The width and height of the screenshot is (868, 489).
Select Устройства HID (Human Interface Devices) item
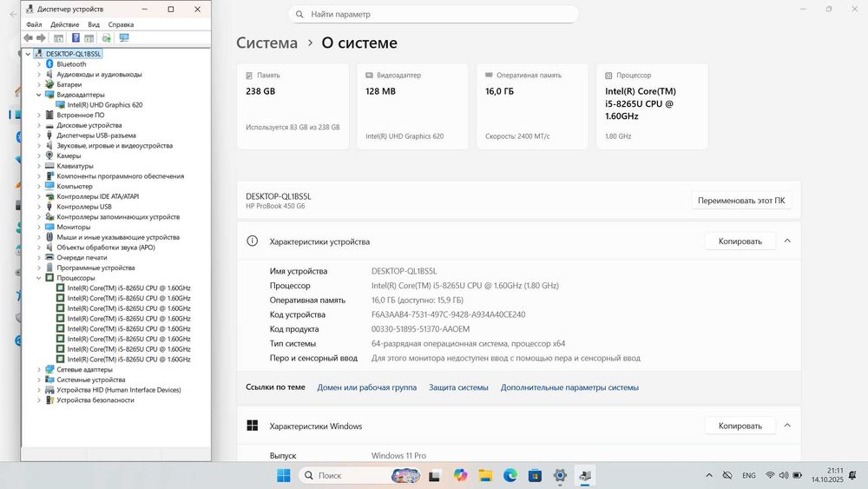pos(118,390)
